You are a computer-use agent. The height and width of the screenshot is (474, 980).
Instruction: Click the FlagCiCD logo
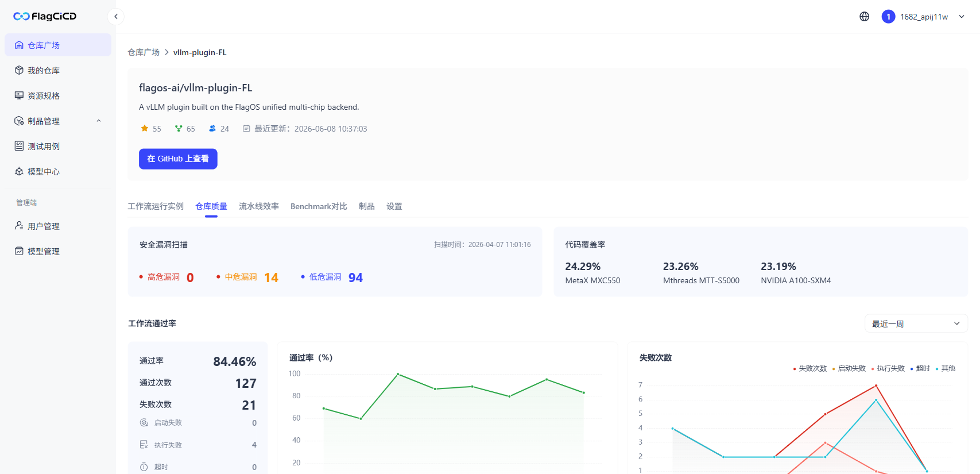click(x=45, y=17)
